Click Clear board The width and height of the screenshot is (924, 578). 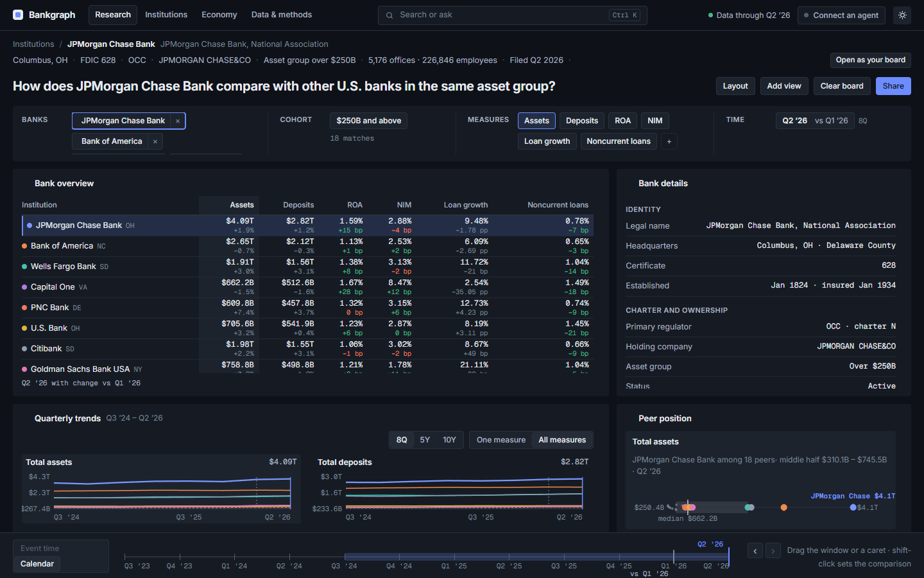point(842,86)
